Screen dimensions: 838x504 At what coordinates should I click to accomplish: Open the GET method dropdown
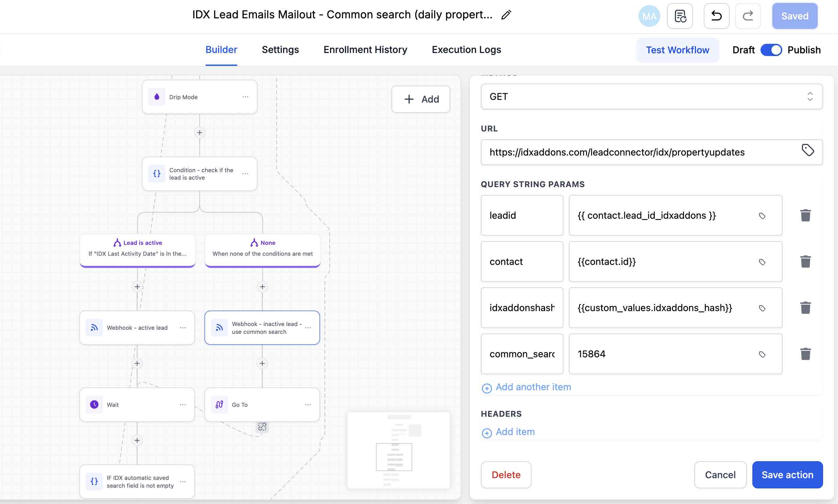(x=651, y=96)
